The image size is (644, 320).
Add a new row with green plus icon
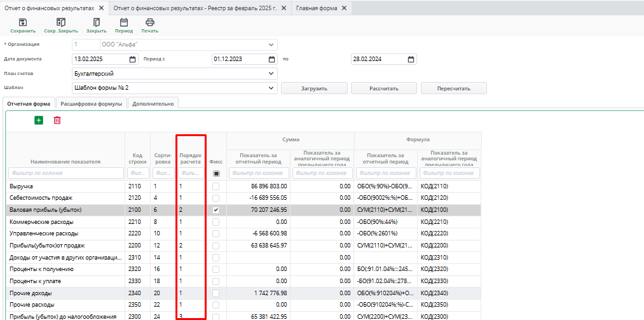tap(39, 120)
